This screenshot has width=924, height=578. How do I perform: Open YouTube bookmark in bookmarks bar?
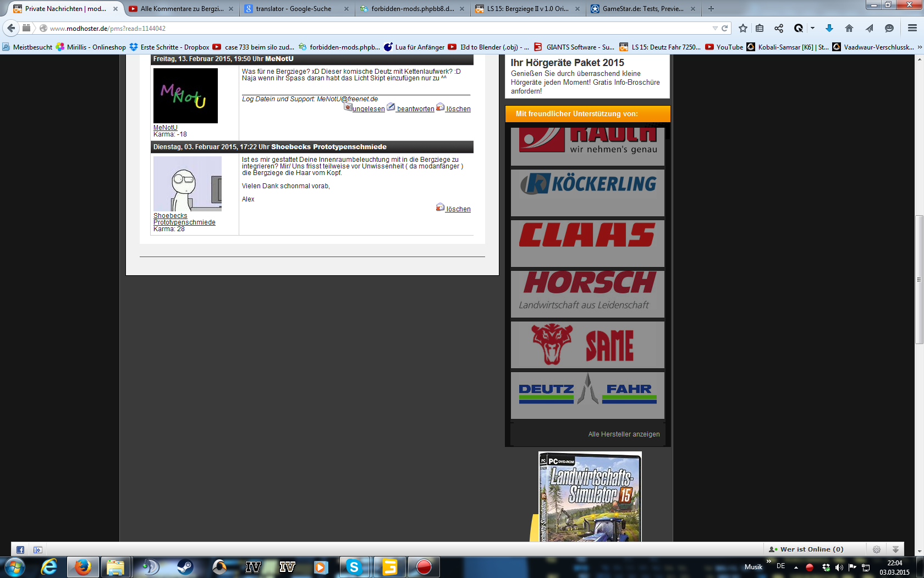(724, 47)
